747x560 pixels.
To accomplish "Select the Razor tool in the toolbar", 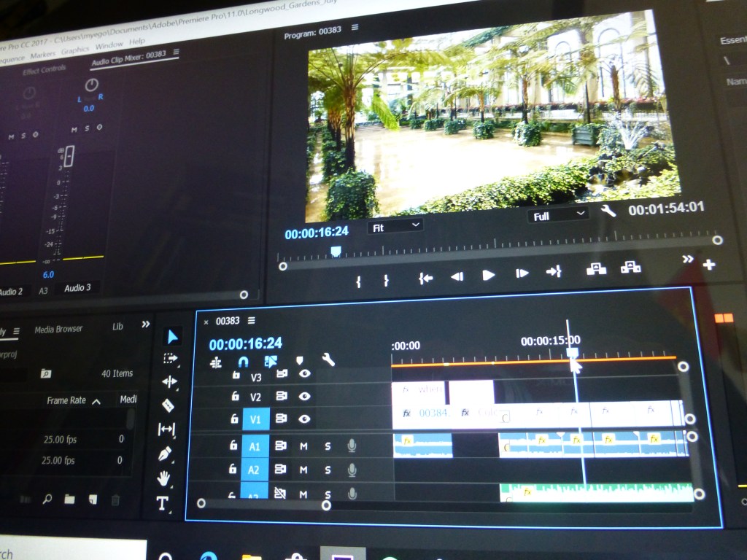I will pos(168,405).
